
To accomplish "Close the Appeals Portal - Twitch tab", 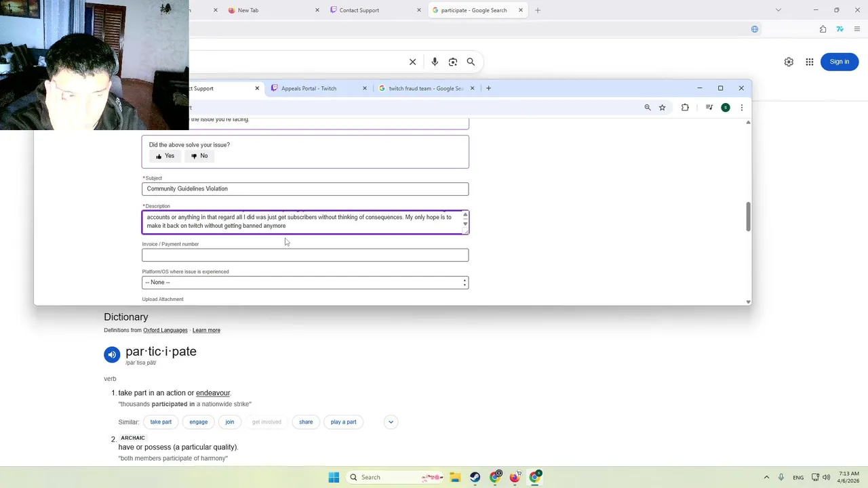I will pyautogui.click(x=365, y=88).
